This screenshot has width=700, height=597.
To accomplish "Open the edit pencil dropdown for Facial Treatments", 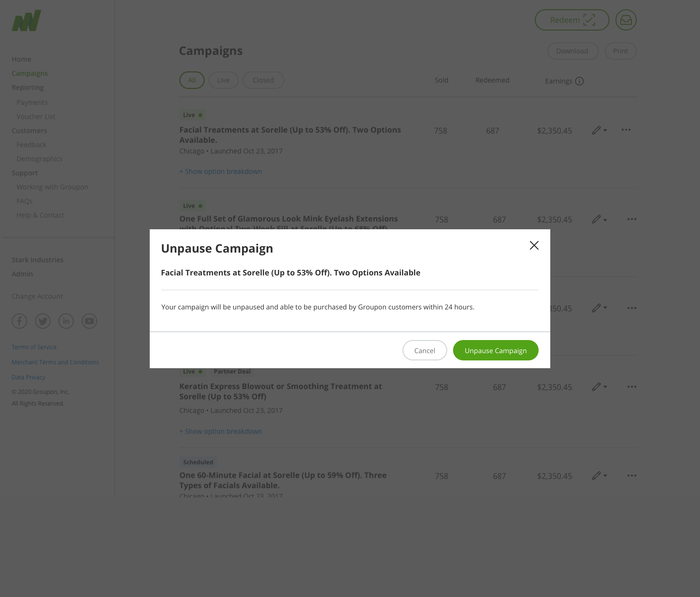I will [x=599, y=130].
